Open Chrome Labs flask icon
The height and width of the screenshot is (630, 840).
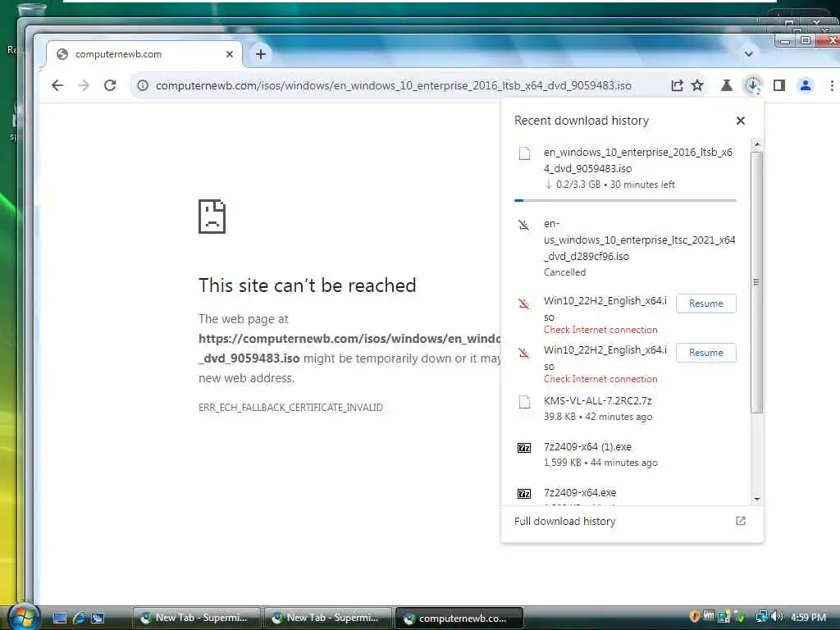pos(727,85)
